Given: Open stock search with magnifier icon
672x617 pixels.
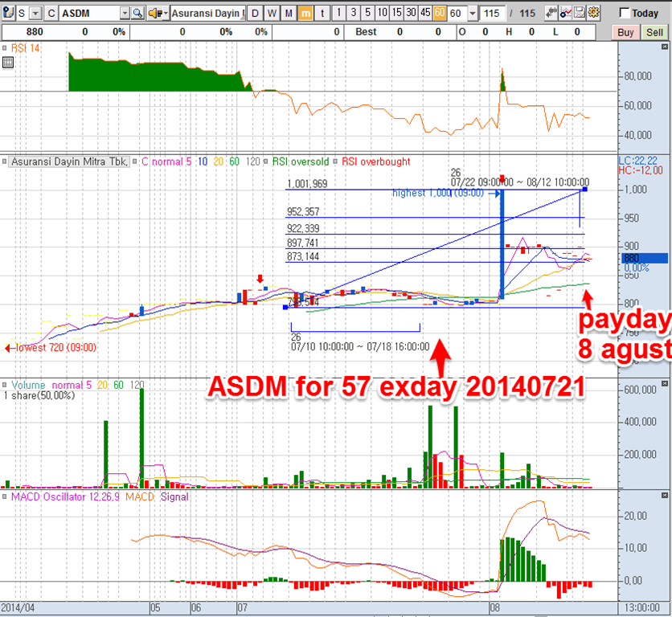Looking at the screenshot, I should (x=137, y=14).
